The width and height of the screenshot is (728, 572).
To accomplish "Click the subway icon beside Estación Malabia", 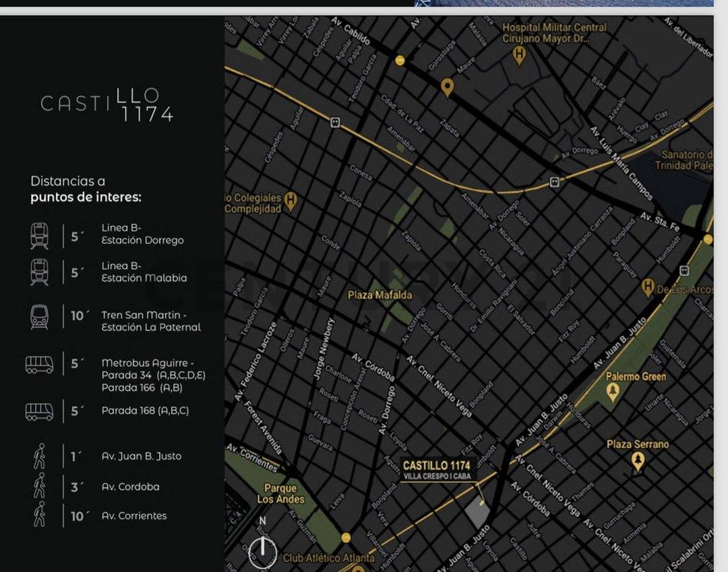I will point(40,272).
